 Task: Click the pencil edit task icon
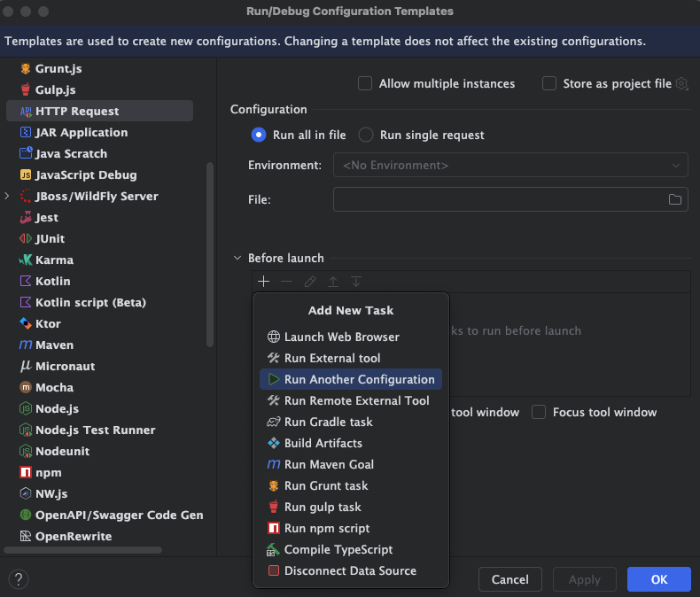point(310,282)
